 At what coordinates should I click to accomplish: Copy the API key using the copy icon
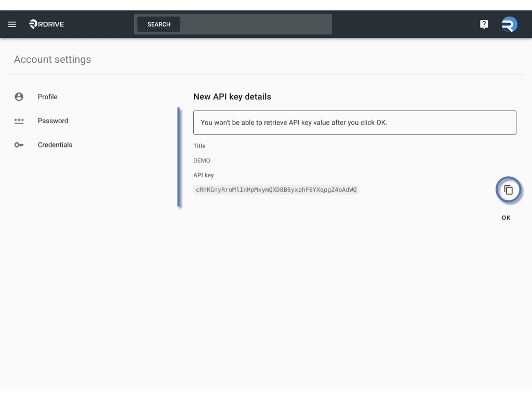click(509, 190)
